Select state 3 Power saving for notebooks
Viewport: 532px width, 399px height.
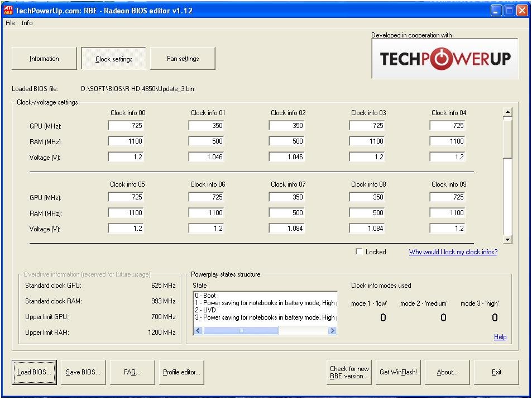pyautogui.click(x=266, y=317)
